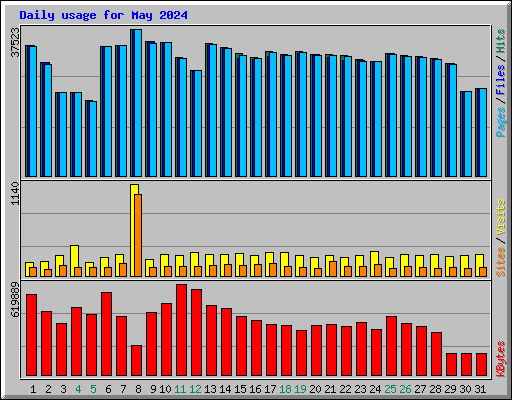Click day 26 on the x-axis
The width and height of the screenshot is (512, 400).
[x=405, y=389]
